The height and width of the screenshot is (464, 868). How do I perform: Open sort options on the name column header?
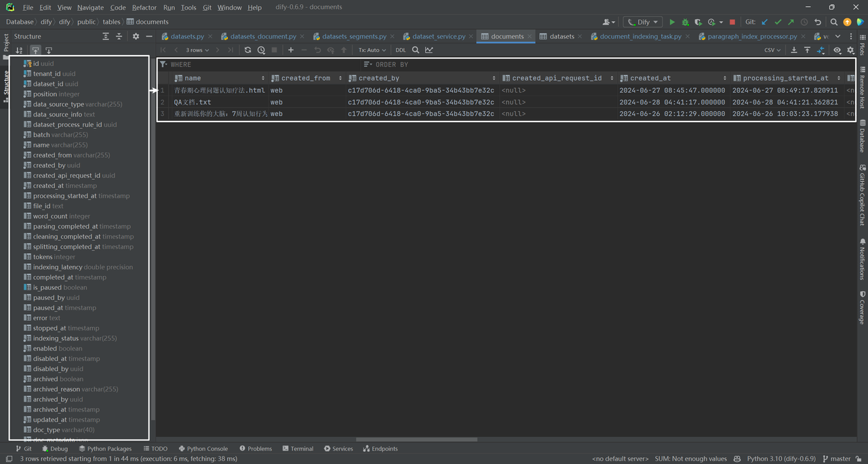pos(263,78)
